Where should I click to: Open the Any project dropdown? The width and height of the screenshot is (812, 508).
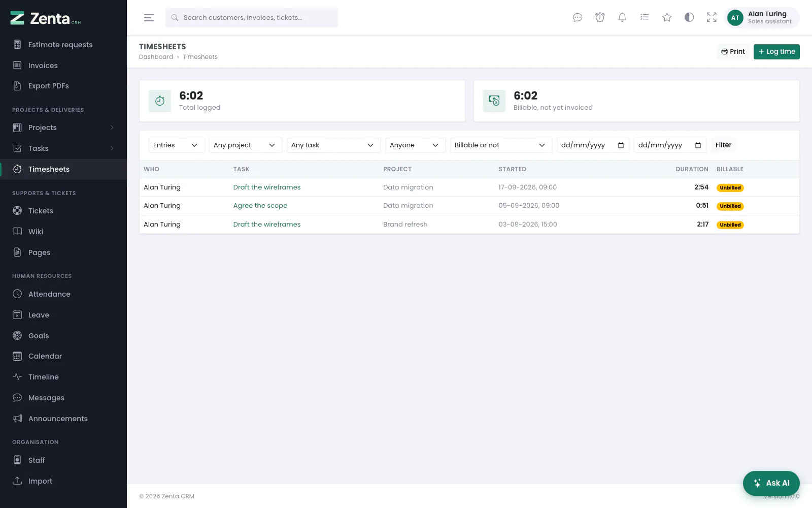click(245, 145)
